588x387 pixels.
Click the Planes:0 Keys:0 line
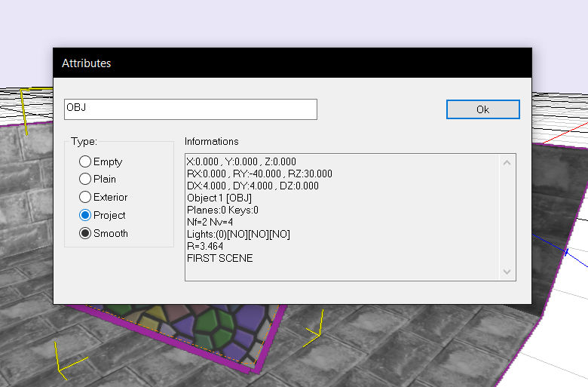[222, 210]
